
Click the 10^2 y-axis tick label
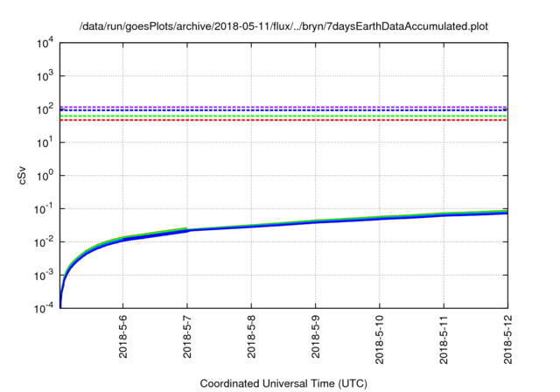coord(45,109)
